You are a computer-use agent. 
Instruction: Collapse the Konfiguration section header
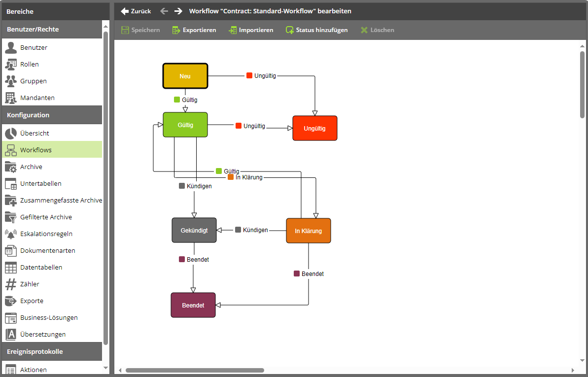coord(52,115)
